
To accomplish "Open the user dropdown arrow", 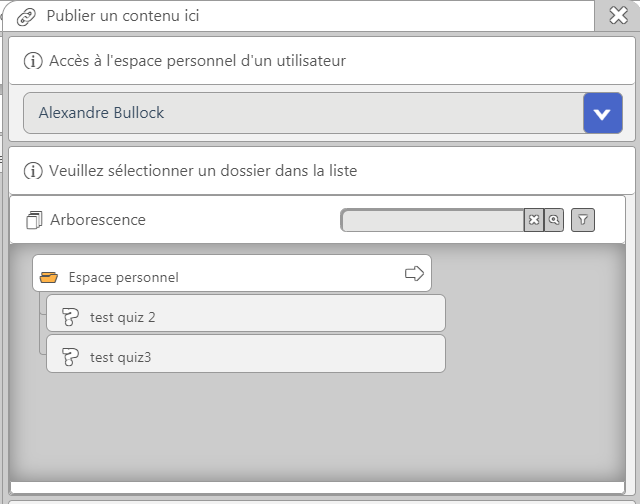I will click(x=602, y=113).
